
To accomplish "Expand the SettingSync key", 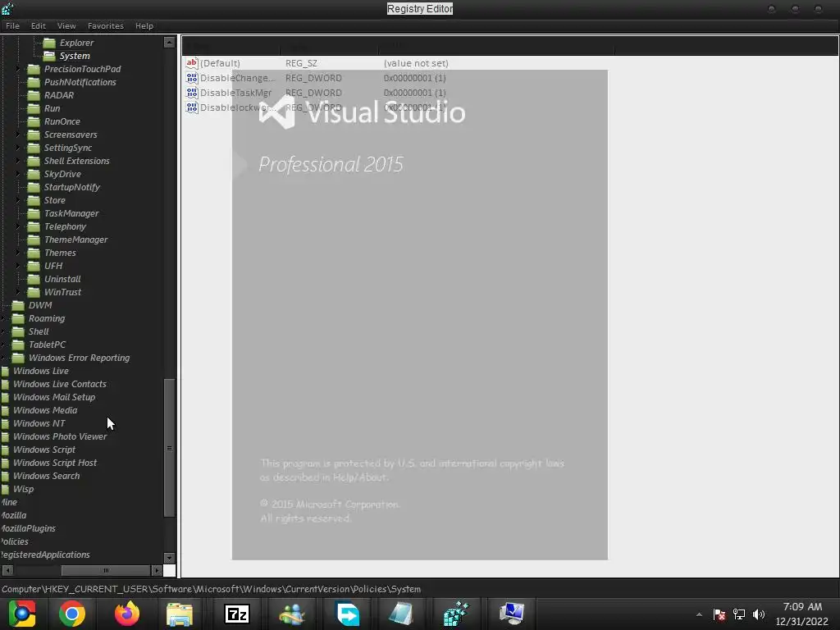I will click(x=18, y=148).
